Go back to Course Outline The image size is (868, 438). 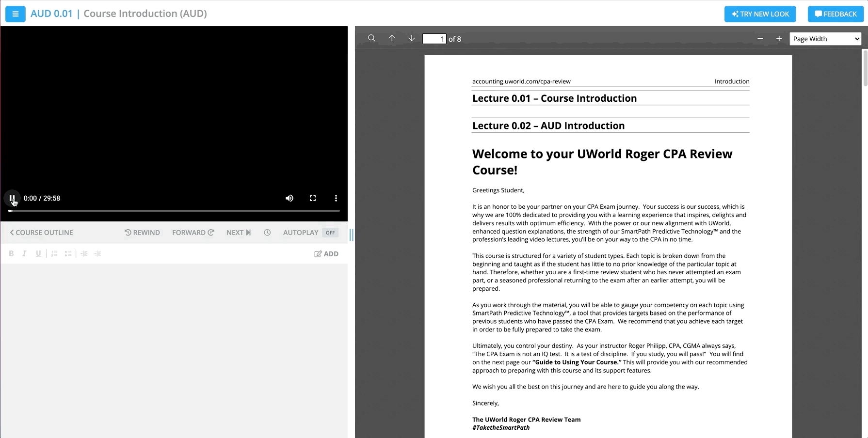pos(41,233)
